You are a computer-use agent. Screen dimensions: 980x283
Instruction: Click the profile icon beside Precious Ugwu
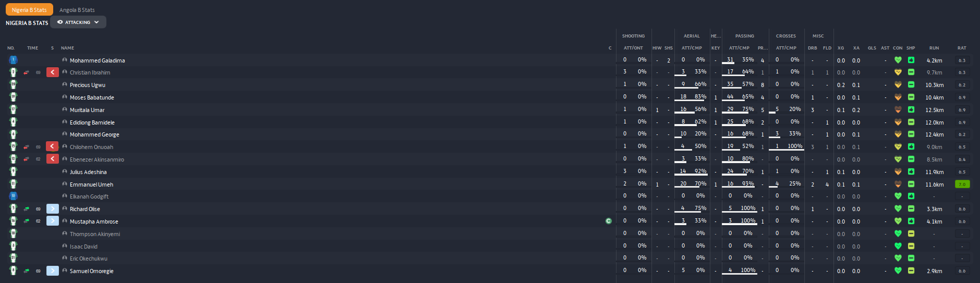(x=65, y=84)
